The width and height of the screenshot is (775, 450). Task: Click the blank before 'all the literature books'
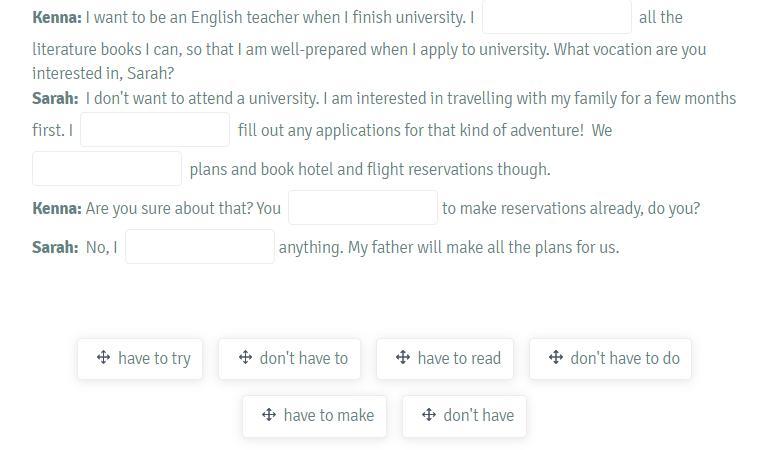(557, 17)
